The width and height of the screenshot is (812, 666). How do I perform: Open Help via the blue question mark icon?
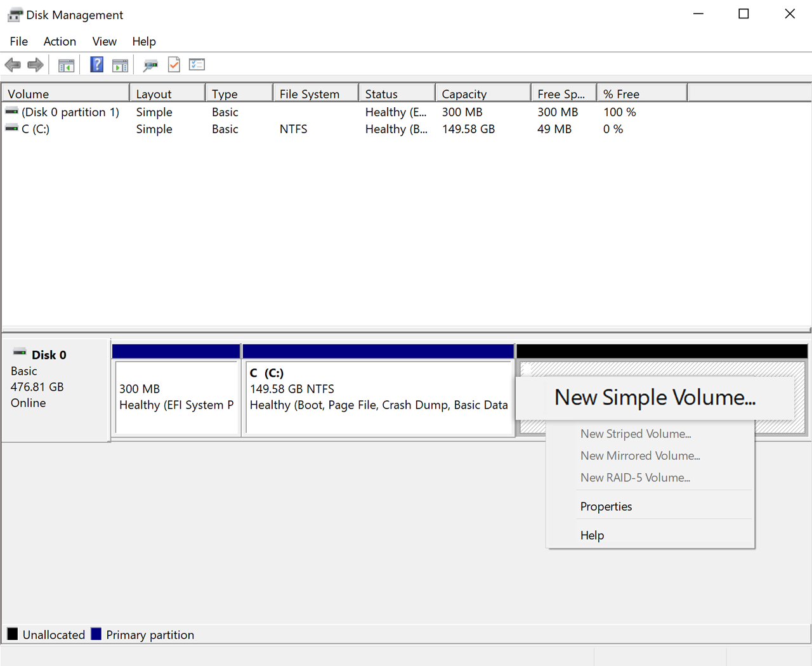click(x=96, y=65)
